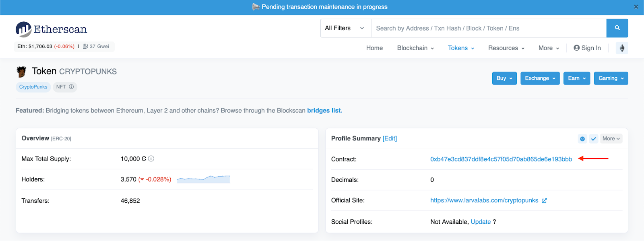Click the Sign In link
The image size is (644, 241).
tap(587, 48)
